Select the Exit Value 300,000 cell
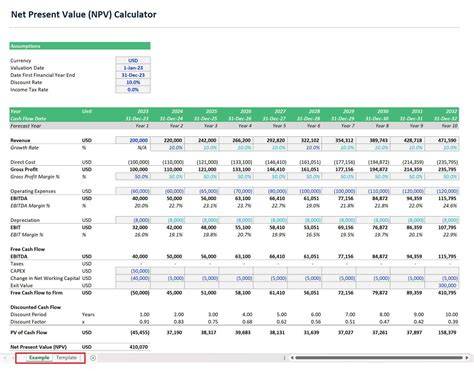Viewport: 474px width, 371px height. pos(442,285)
